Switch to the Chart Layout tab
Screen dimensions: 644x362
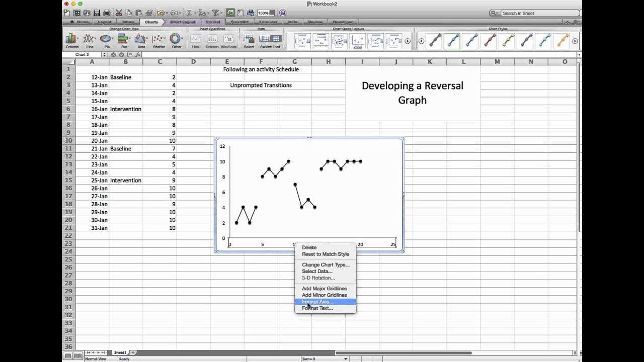pyautogui.click(x=183, y=22)
